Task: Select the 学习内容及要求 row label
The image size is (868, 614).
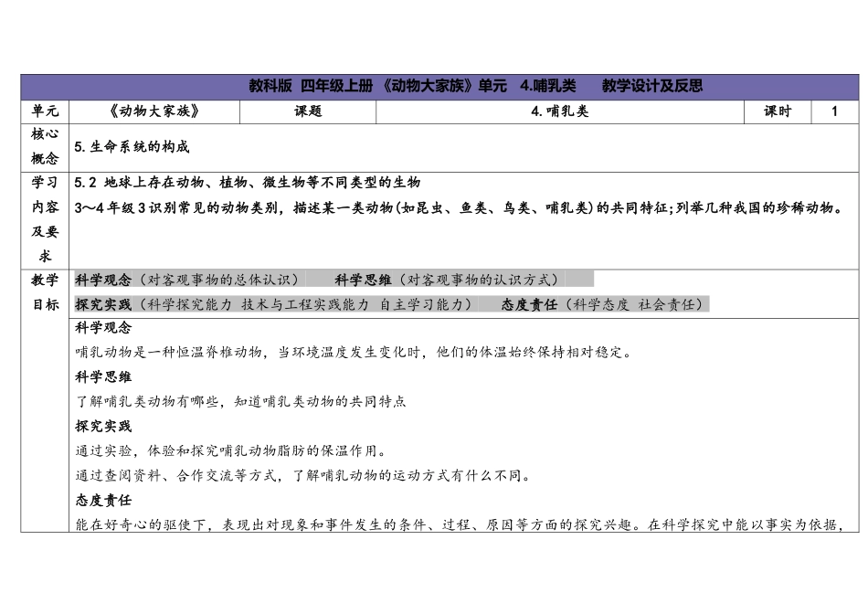Action: [x=45, y=219]
